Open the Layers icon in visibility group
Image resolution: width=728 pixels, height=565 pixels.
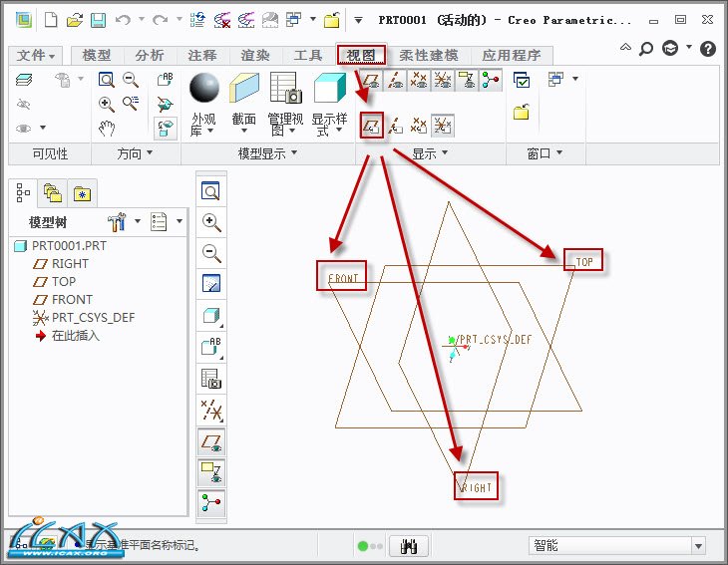point(24,80)
